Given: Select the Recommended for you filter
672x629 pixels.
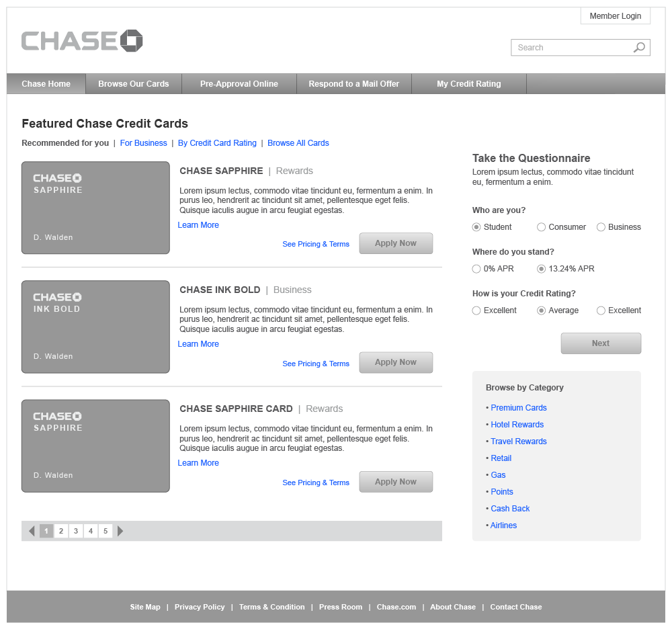Looking at the screenshot, I should coord(65,142).
